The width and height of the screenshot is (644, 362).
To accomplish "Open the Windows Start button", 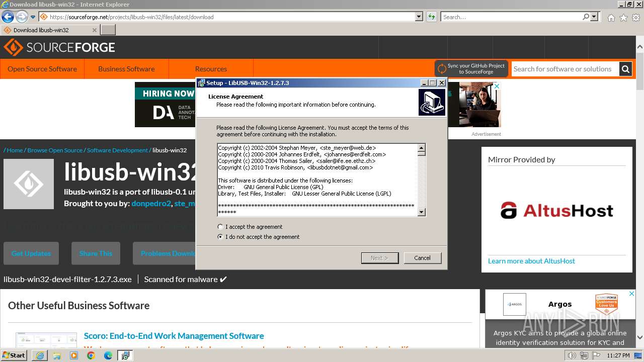I will point(14,355).
